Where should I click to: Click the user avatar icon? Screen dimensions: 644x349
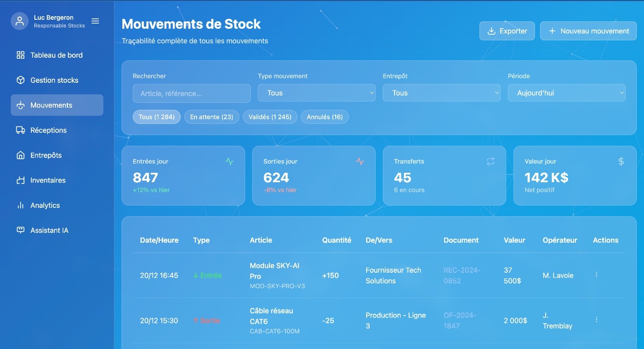(x=19, y=21)
